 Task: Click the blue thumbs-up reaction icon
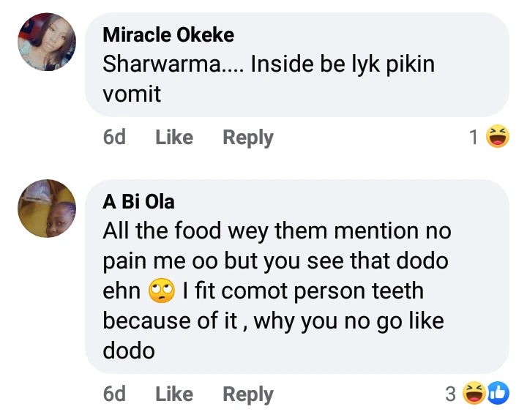498,394
